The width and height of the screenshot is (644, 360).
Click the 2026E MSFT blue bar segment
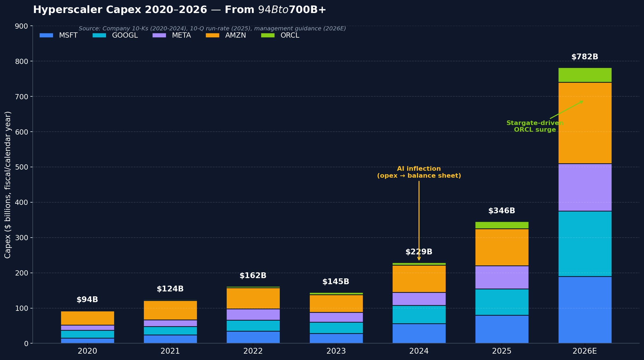(585, 310)
